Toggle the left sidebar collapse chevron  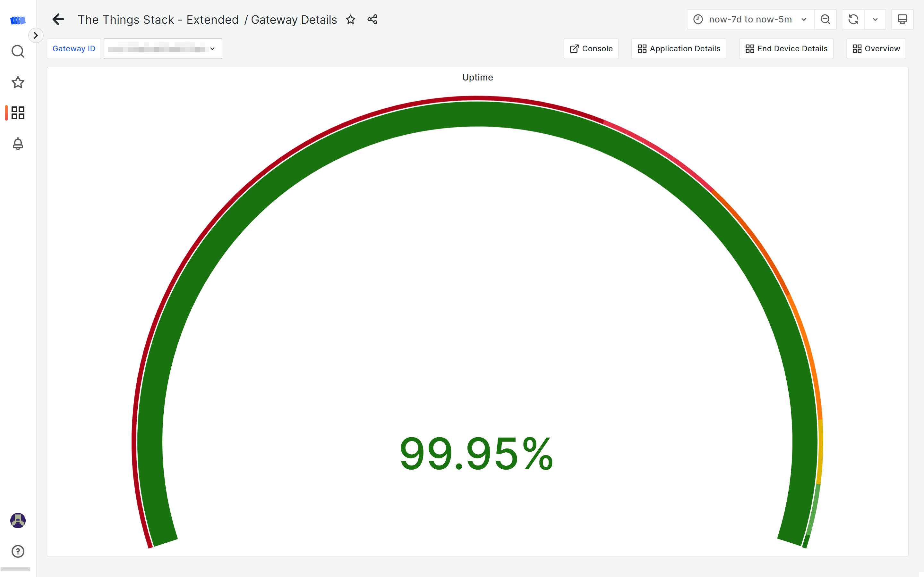click(x=35, y=35)
